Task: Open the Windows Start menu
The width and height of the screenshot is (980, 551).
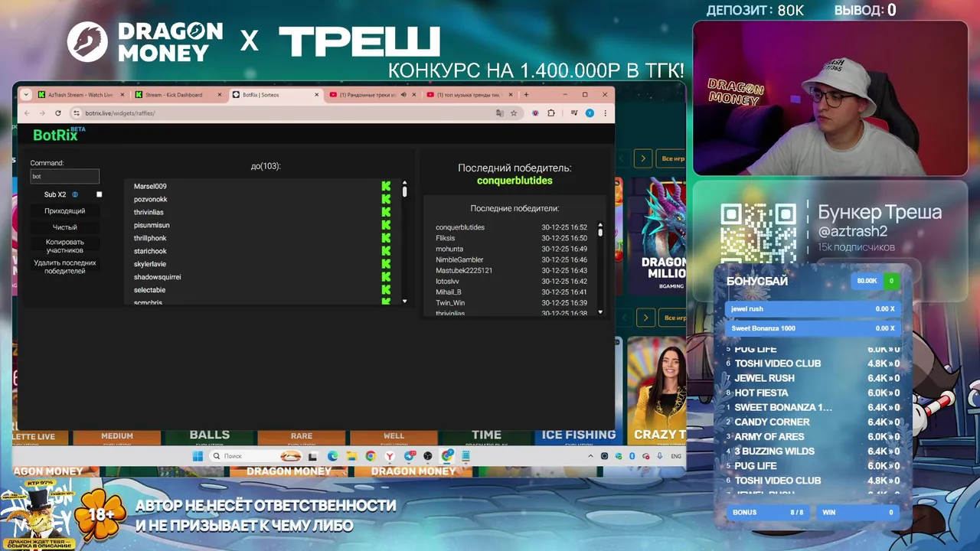Action: 198,456
